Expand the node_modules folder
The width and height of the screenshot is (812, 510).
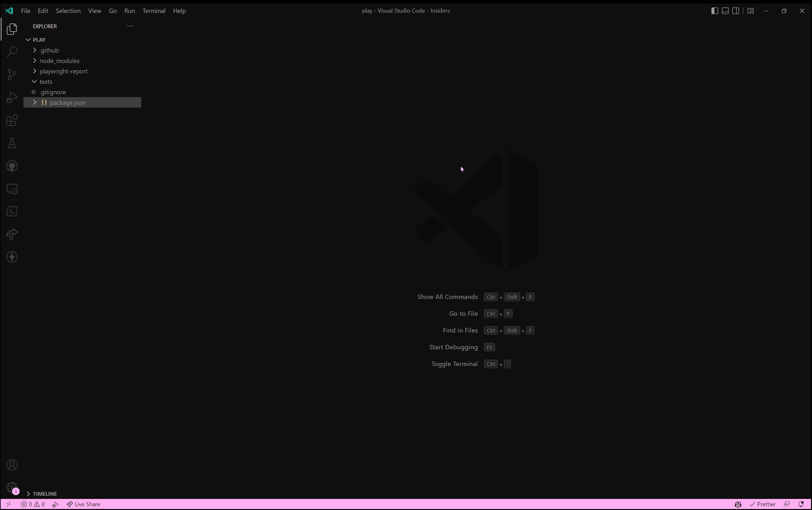pos(35,61)
